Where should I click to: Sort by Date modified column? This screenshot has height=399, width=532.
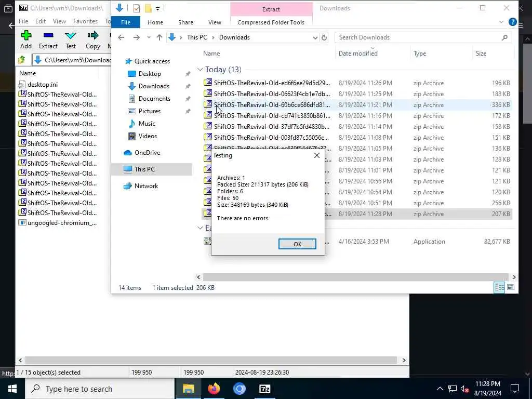358,54
